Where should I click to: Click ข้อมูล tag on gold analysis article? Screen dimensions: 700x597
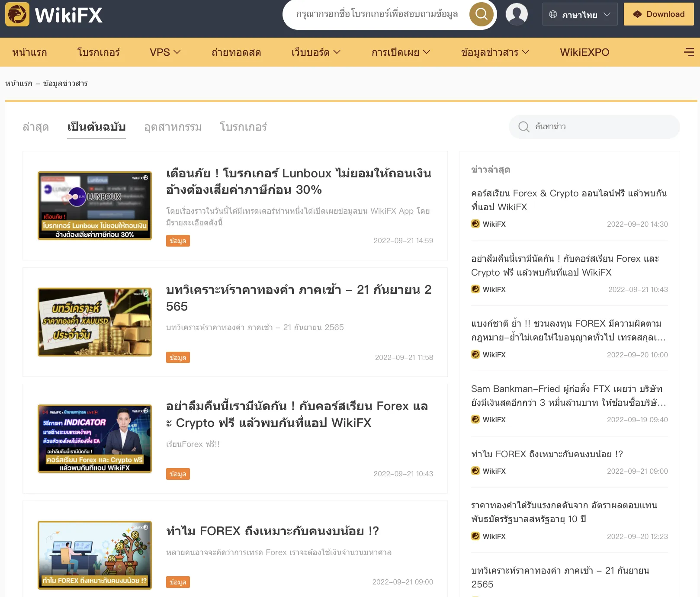[178, 357]
